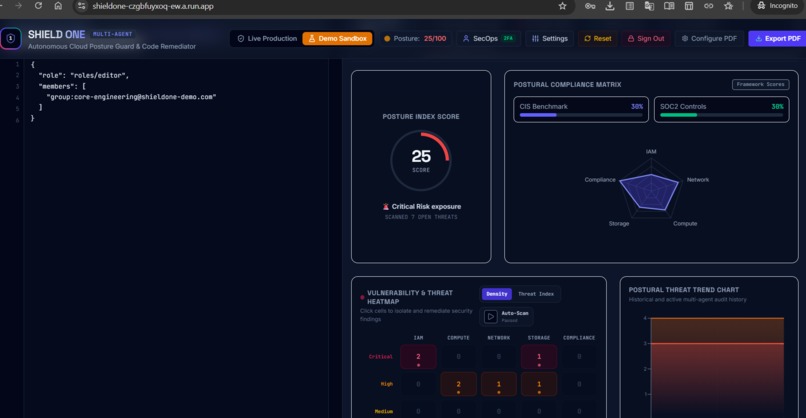Screen dimensions: 806x418
Task: Click the "role": "roles/editor" code line
Action: tap(84, 75)
